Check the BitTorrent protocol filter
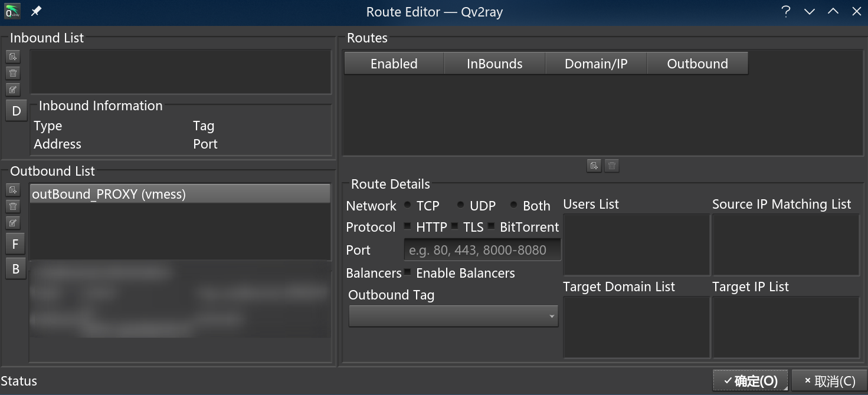The image size is (868, 395). tap(492, 226)
